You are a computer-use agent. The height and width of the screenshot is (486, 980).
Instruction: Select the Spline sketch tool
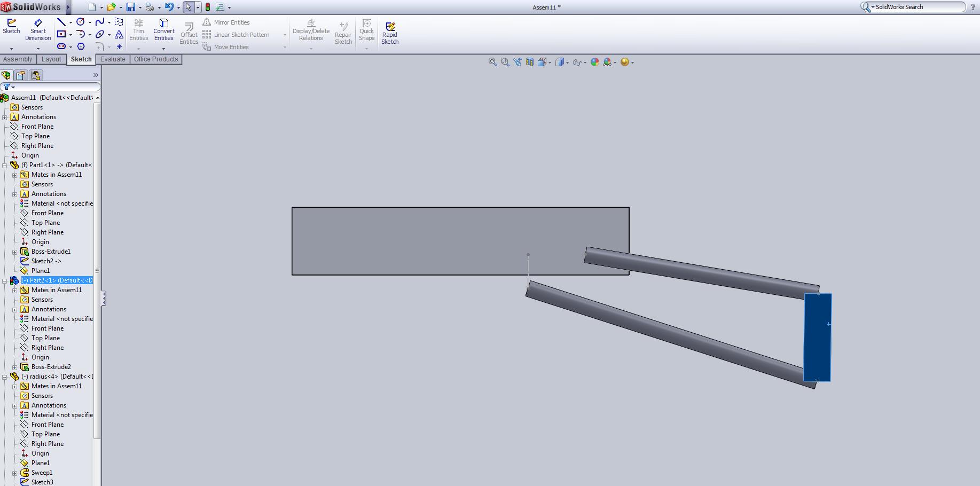[99, 22]
